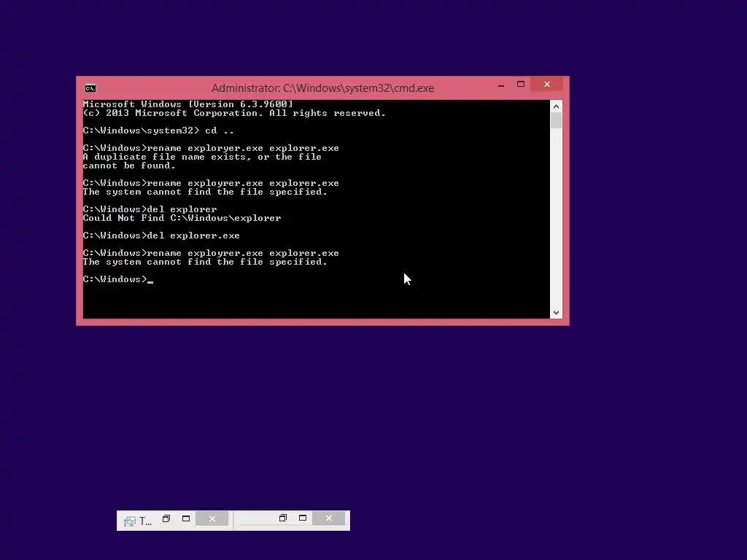
Task: Click the cmd scrollbar up arrow
Action: [556, 106]
